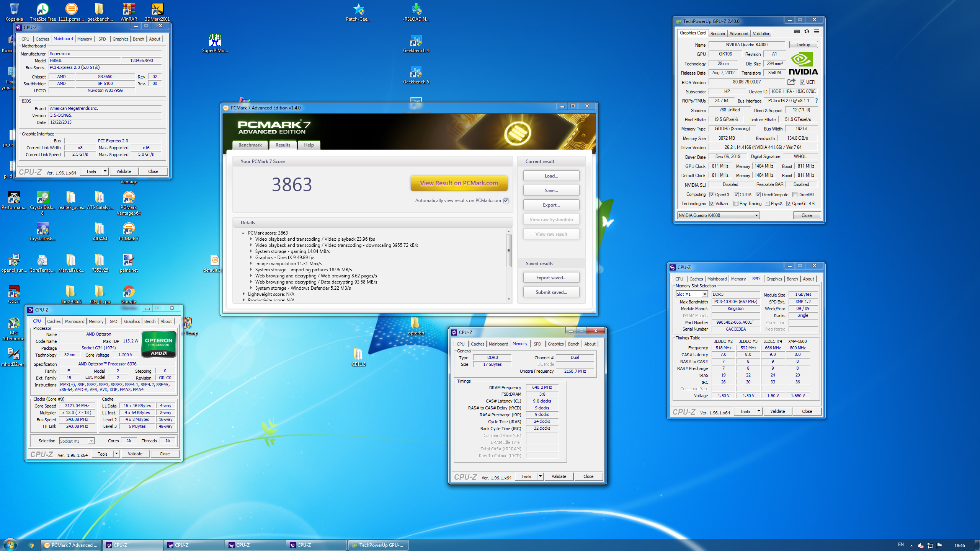Toggle the DirectML checkbox in GPU-Z
Screen dimensions: 980x551
pos(795,195)
